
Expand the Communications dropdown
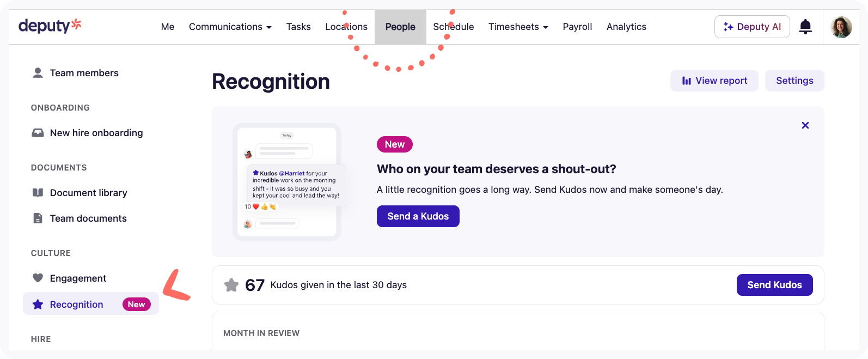tap(230, 26)
